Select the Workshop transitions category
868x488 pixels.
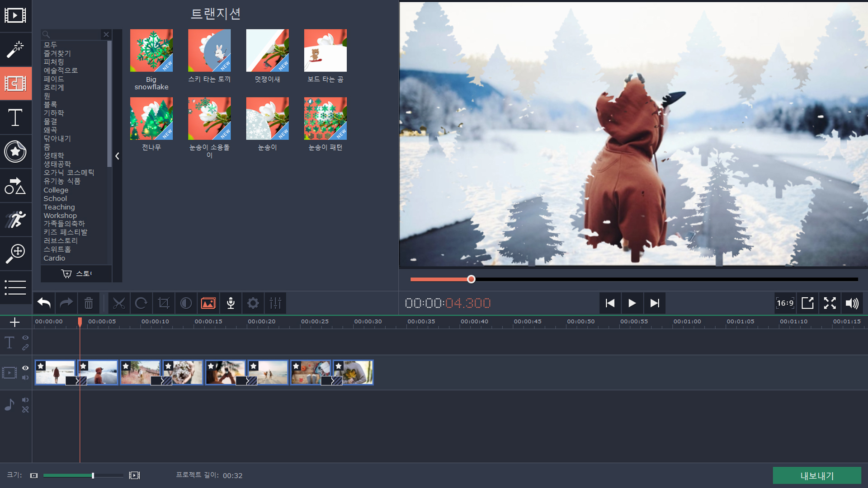pyautogui.click(x=60, y=216)
